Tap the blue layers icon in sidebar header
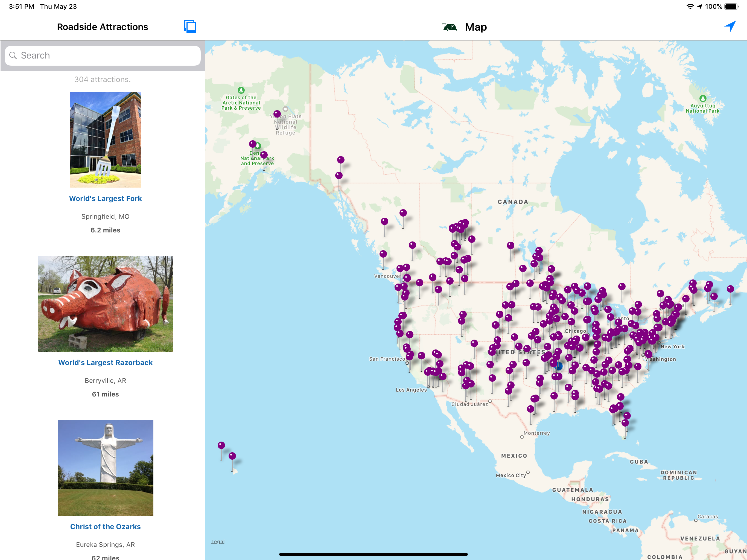 (190, 27)
